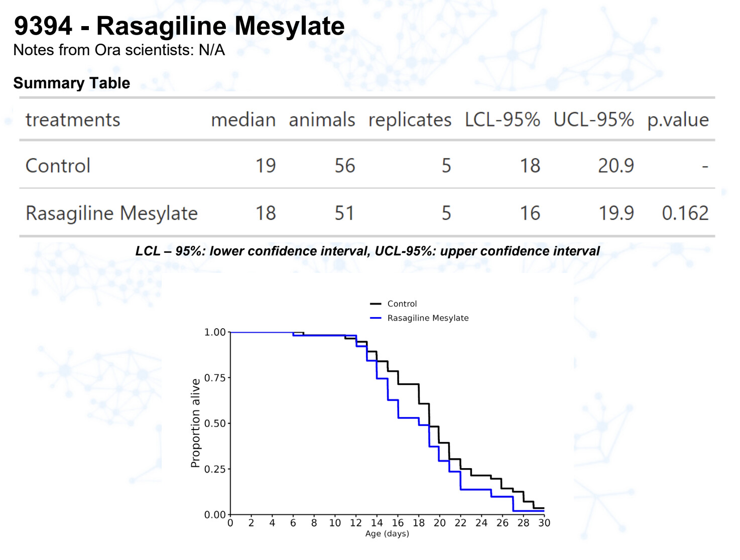The height and width of the screenshot is (560, 740).
Task: Click the 0.162 p-value cell
Action: tap(685, 213)
